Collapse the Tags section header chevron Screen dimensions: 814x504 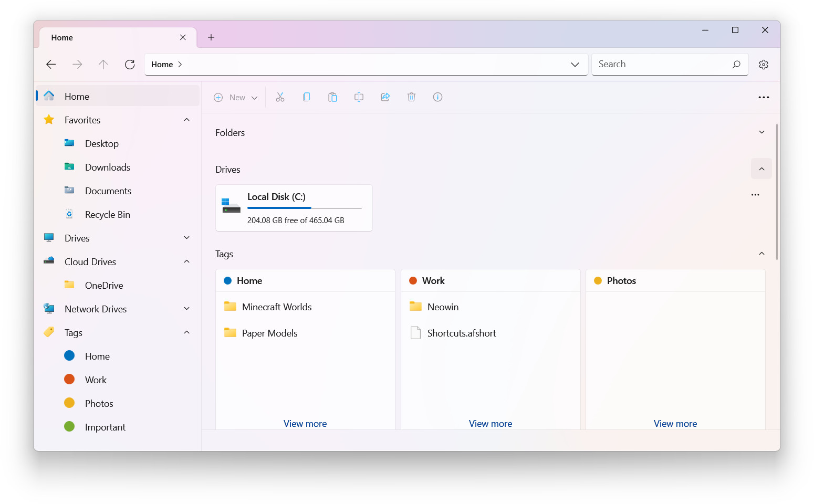761,254
